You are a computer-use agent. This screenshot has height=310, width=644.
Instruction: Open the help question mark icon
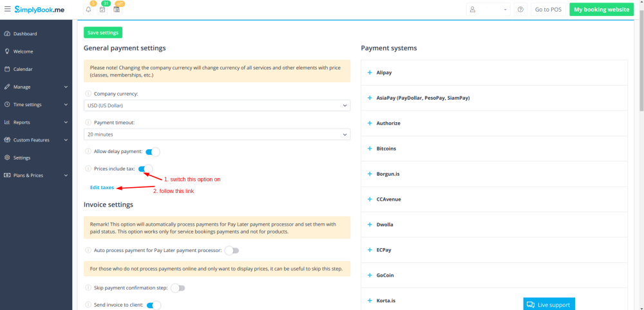[520, 10]
